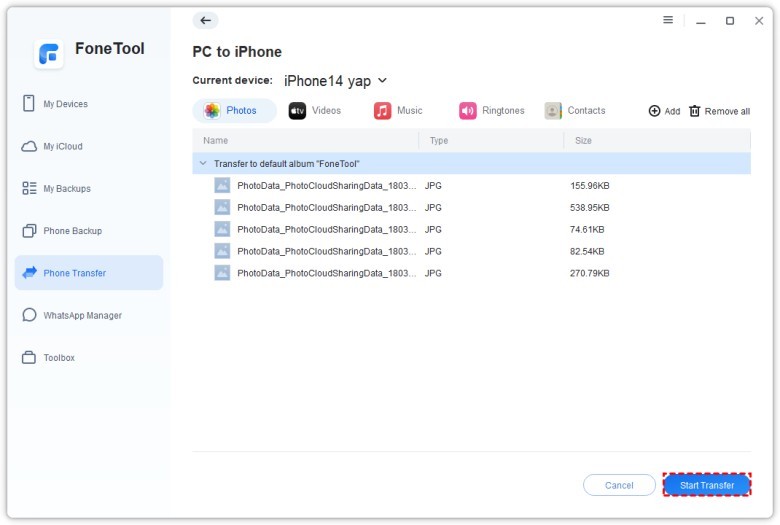Click the Cancel button
The width and height of the screenshot is (780, 525).
click(619, 485)
